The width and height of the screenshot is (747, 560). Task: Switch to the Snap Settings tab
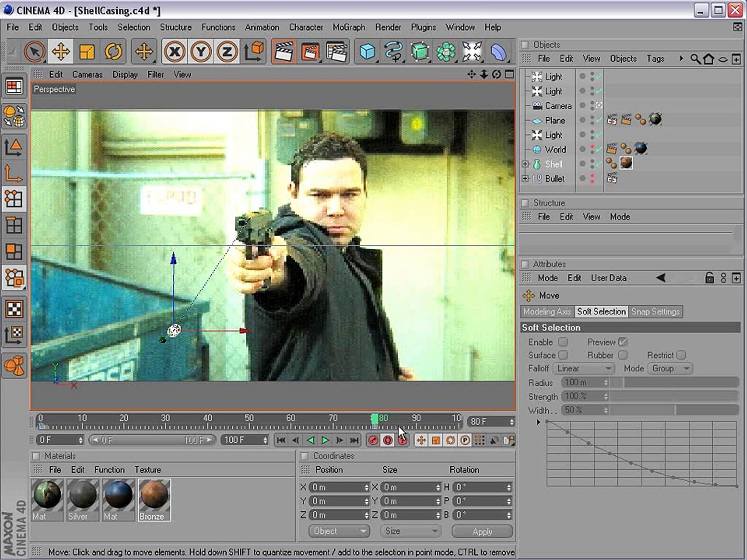[655, 312]
